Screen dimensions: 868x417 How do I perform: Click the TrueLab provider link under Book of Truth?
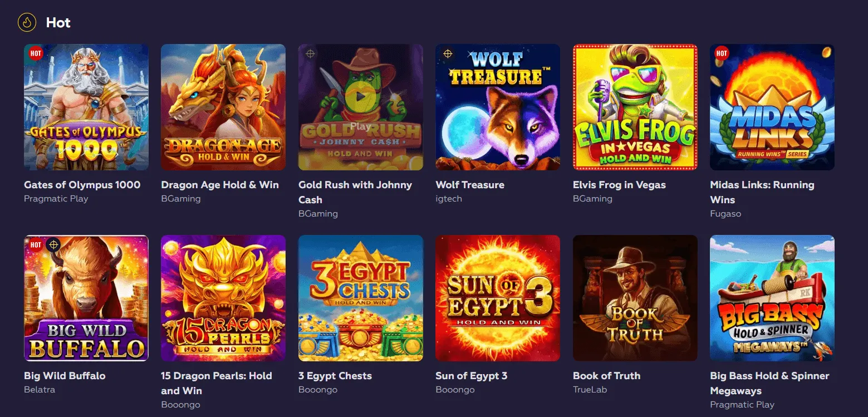point(591,389)
